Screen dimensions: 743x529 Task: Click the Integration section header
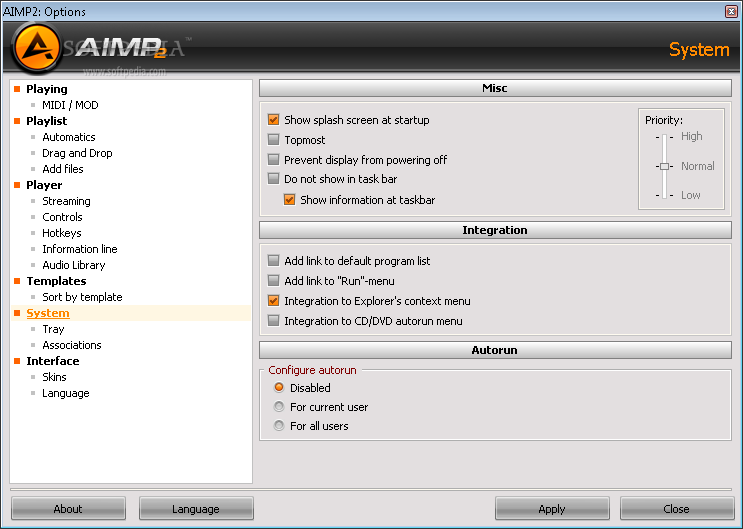495,230
